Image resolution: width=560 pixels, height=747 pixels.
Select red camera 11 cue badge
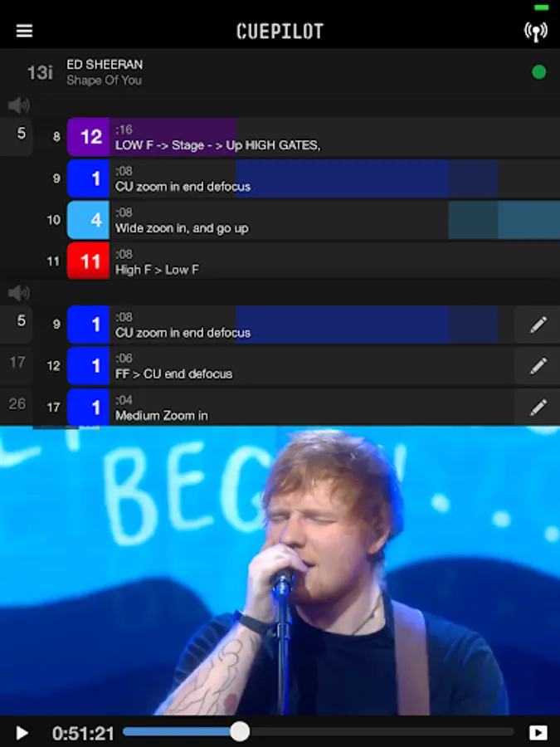pos(89,261)
